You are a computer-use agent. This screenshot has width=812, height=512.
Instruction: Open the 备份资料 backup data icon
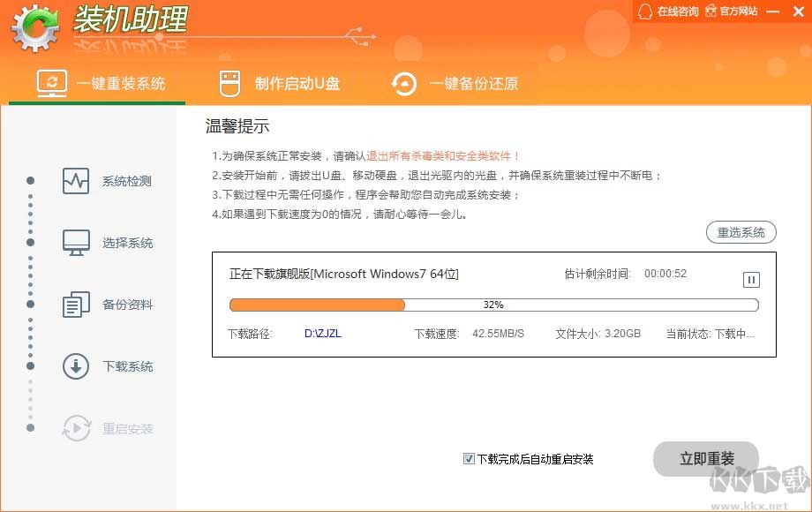coord(76,305)
